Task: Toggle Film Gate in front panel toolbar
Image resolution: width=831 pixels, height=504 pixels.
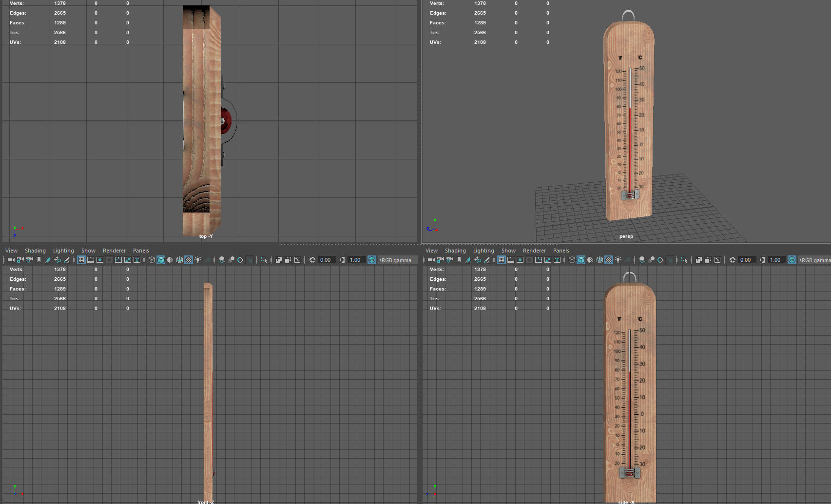Action: 91,260
